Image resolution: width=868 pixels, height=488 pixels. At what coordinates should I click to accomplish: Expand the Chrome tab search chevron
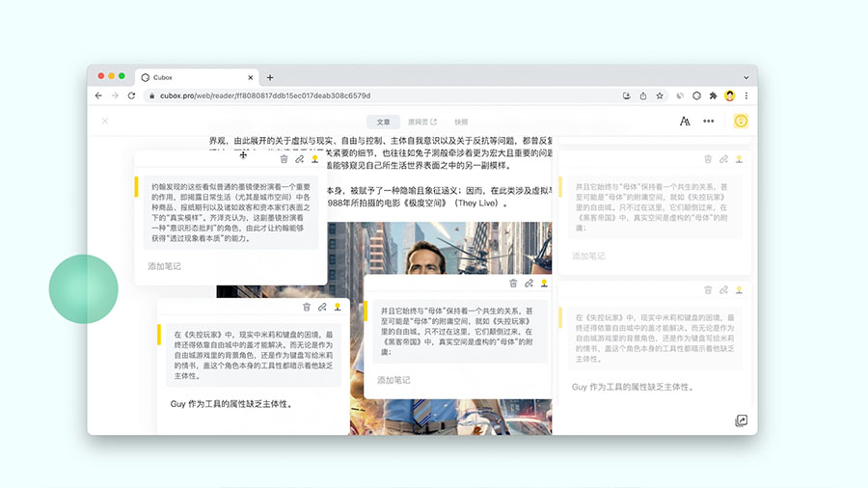746,77
